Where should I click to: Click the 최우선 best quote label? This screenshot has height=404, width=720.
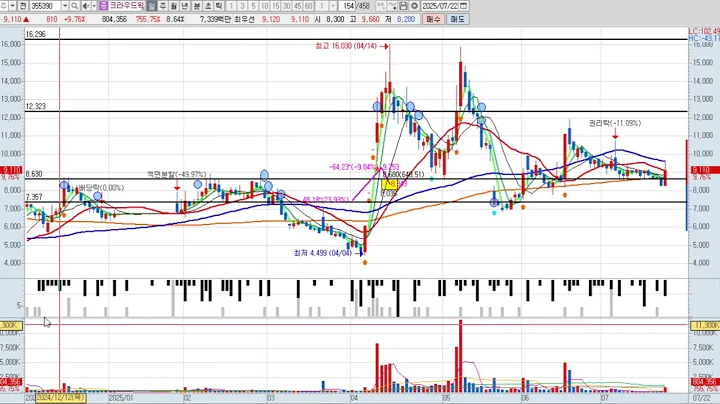[x=244, y=19]
